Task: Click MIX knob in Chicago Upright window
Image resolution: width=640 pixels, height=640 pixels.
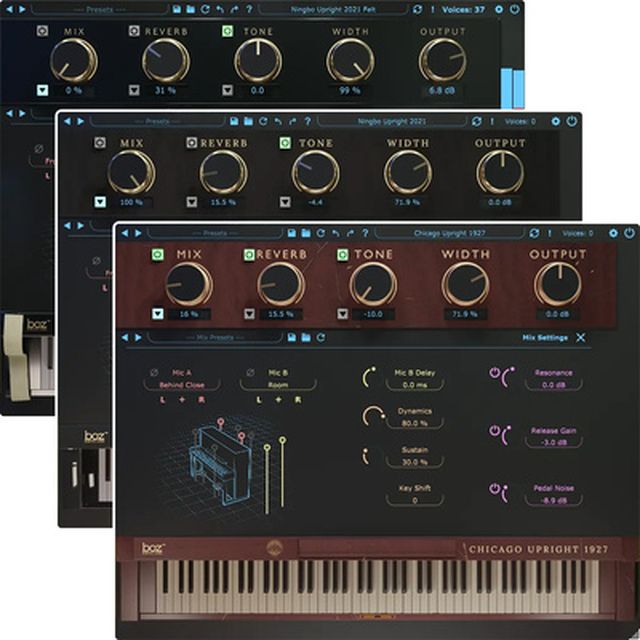Action: point(189,284)
